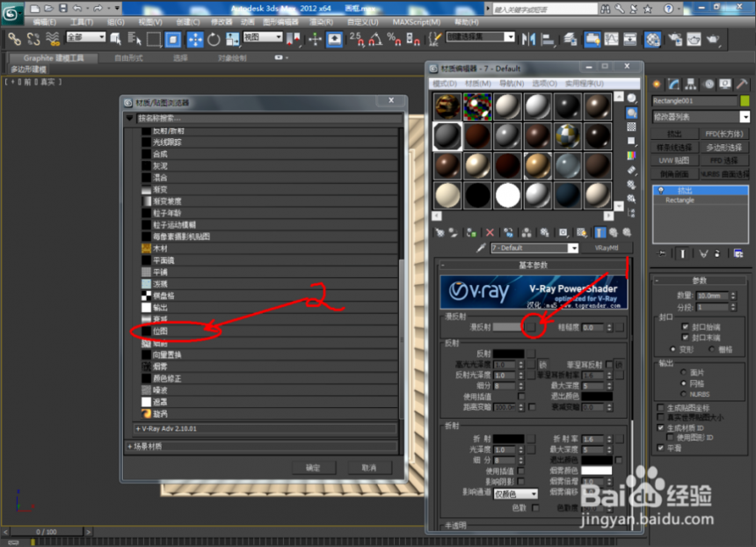This screenshot has height=547, width=756.
Task: Click the Rectangle001 object name field
Action: pyautogui.click(x=694, y=101)
